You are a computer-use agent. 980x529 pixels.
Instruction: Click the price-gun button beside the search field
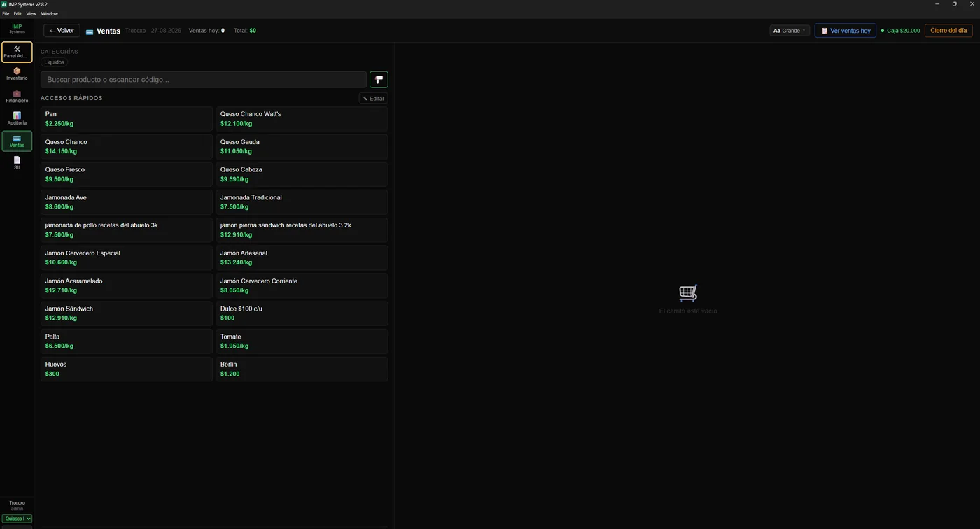click(x=379, y=79)
